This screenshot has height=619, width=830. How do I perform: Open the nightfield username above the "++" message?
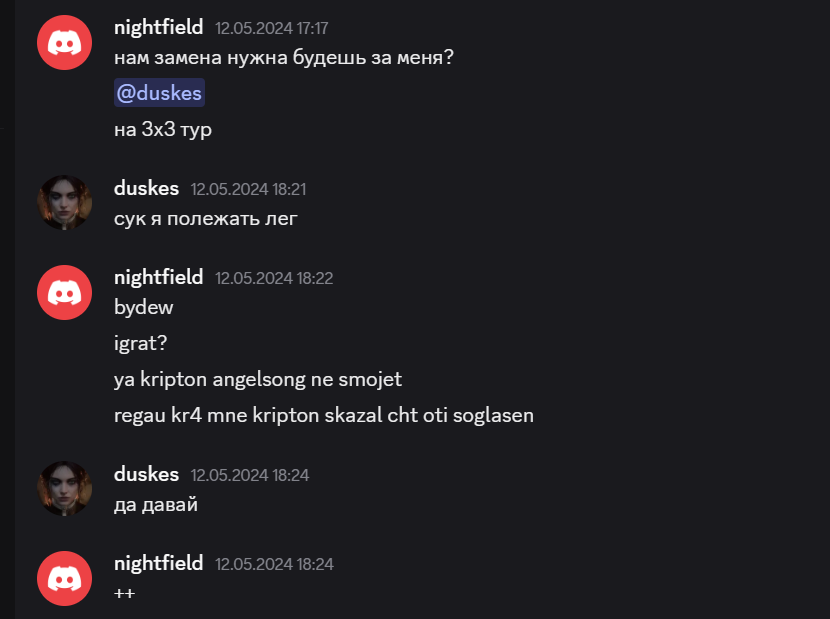(x=159, y=563)
